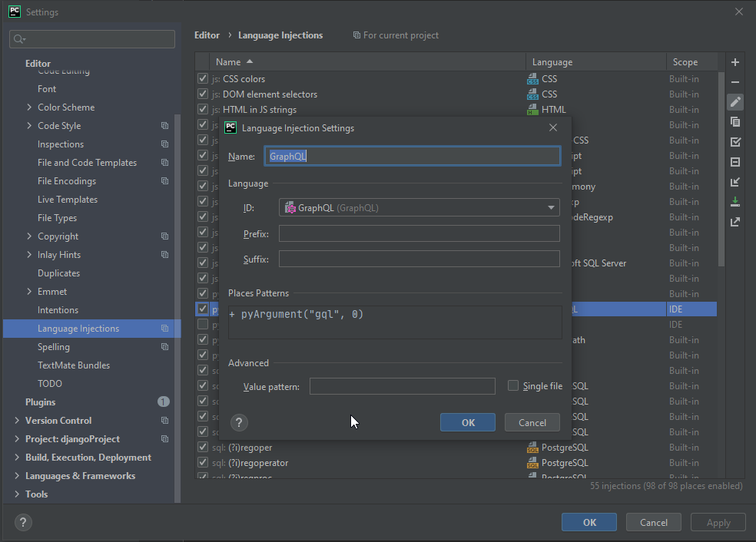756x542 pixels.
Task: Select the Edit injection pencil icon
Action: (x=735, y=101)
